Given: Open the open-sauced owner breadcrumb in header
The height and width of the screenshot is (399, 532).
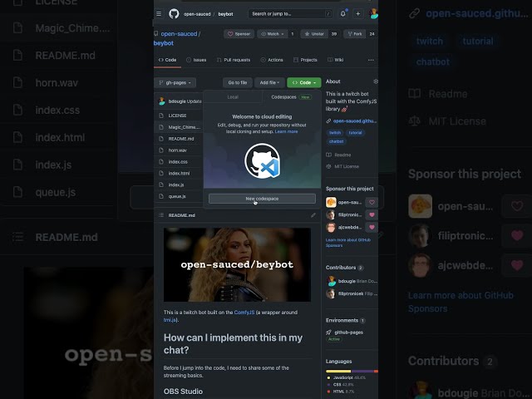Looking at the screenshot, I should 197,14.
